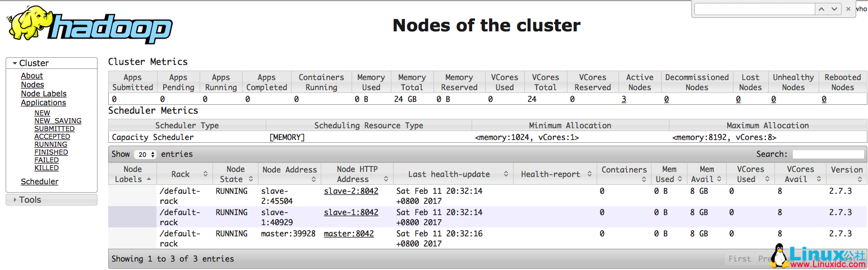This screenshot has height=270, width=868.
Task: Sort nodes by Last health-update column
Action: pyautogui.click(x=453, y=174)
